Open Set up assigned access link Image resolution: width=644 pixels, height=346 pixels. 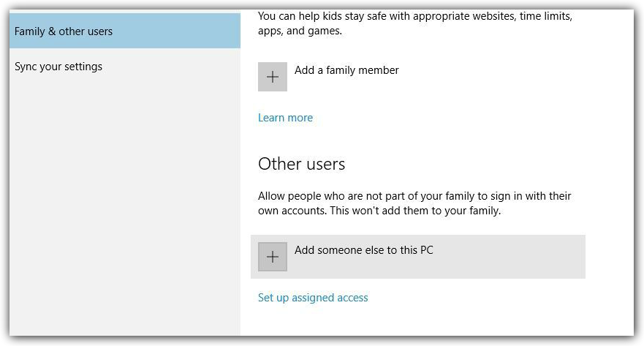(313, 298)
